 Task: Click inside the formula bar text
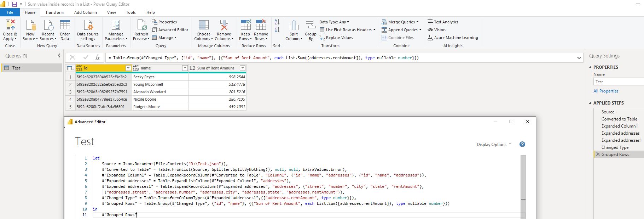point(263,58)
